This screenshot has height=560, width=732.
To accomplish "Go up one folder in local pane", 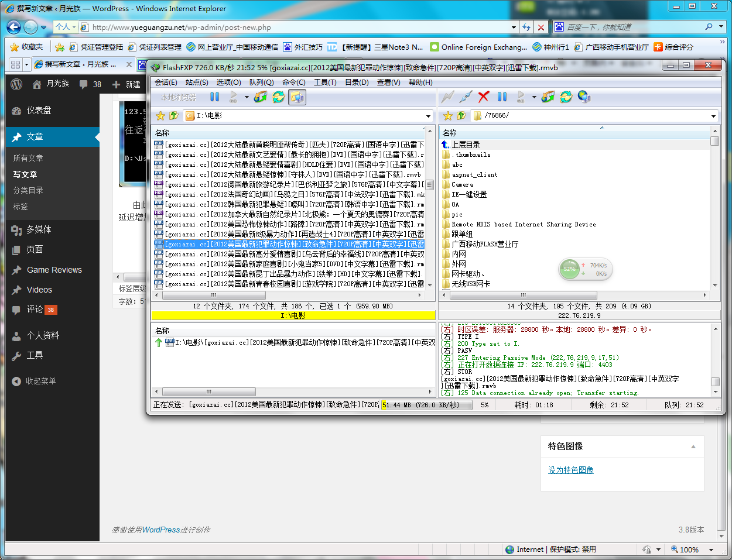I will pos(174,116).
